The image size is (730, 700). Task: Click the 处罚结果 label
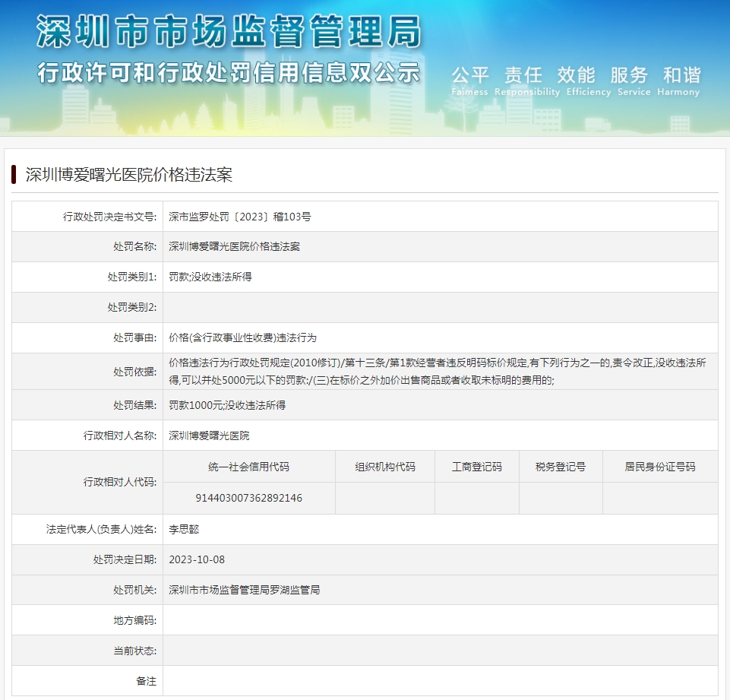point(134,405)
